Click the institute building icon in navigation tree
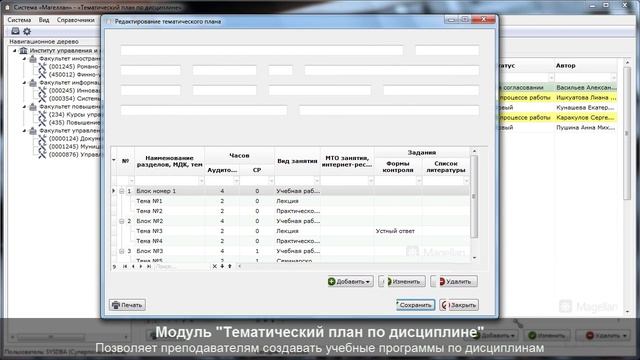 pyautogui.click(x=23, y=51)
